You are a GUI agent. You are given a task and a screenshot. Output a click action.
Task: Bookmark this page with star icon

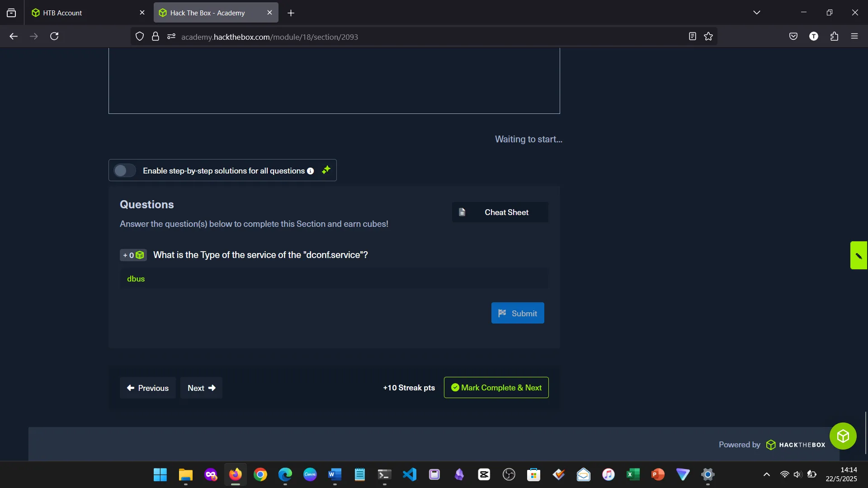(708, 37)
